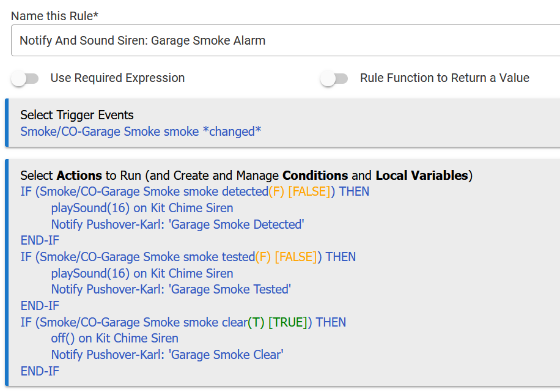The width and height of the screenshot is (560, 392).
Task: Click the IF smoke clear condition line
Action: point(183,322)
